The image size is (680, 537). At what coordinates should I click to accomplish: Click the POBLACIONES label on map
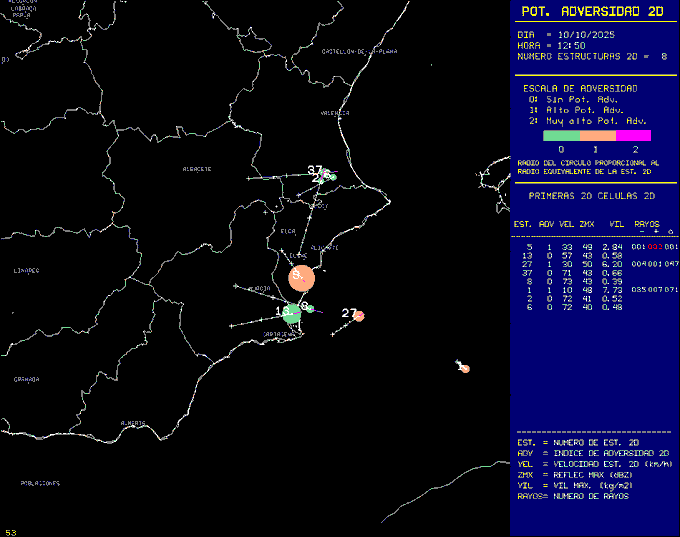pos(40,483)
